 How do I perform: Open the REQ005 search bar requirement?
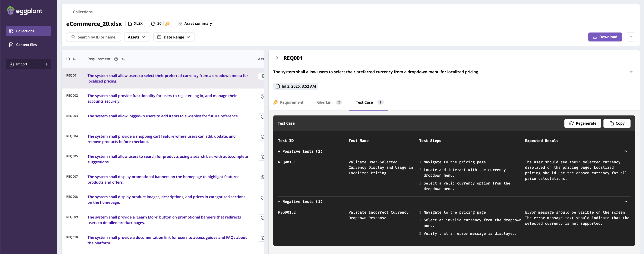coord(167,159)
